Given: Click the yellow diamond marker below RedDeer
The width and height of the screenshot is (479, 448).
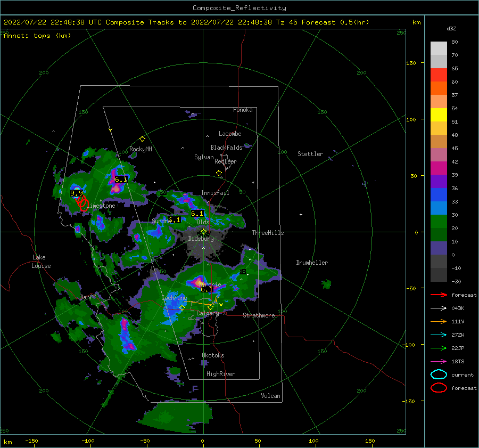Looking at the screenshot, I should click(x=219, y=173).
